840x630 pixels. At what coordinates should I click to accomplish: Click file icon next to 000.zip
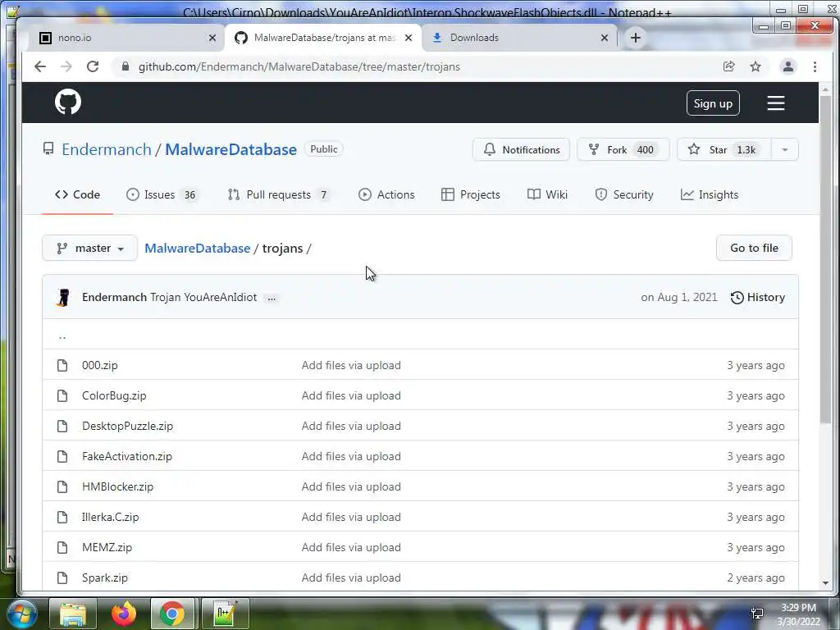[62, 365]
